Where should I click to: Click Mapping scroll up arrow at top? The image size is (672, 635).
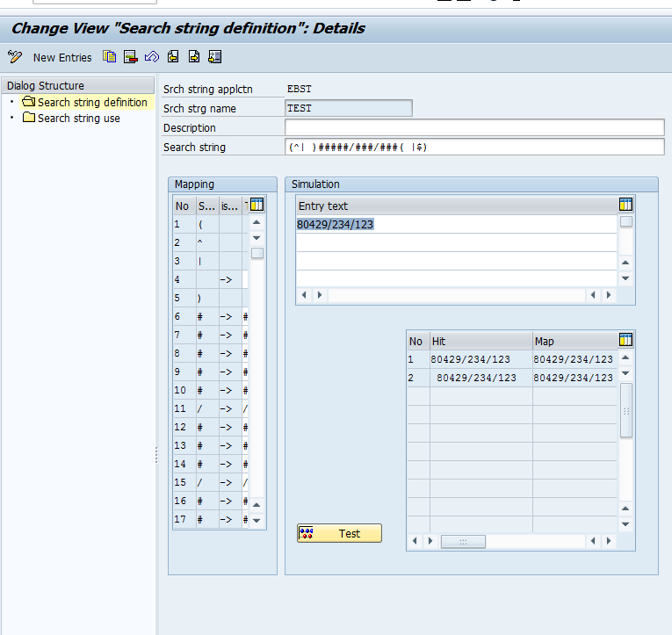click(257, 222)
